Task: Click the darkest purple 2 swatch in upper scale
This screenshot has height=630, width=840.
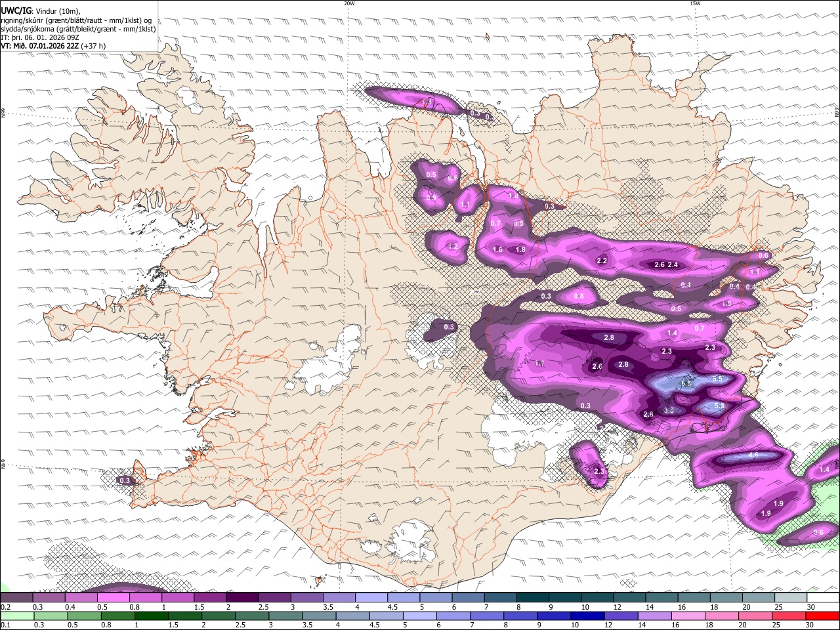Action: click(242, 598)
